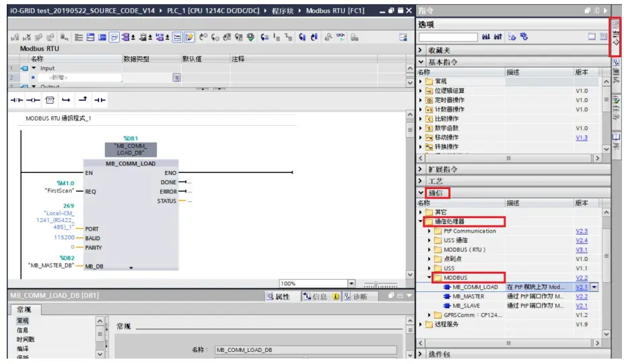Image resolution: width=624 pixels, height=364 pixels.
Task: Collapse the 通信处理器 folder
Action: coord(421,221)
